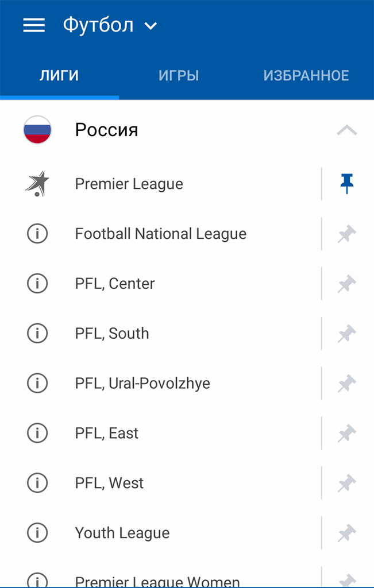Show info for Football National League
374x588 pixels.
click(x=37, y=234)
